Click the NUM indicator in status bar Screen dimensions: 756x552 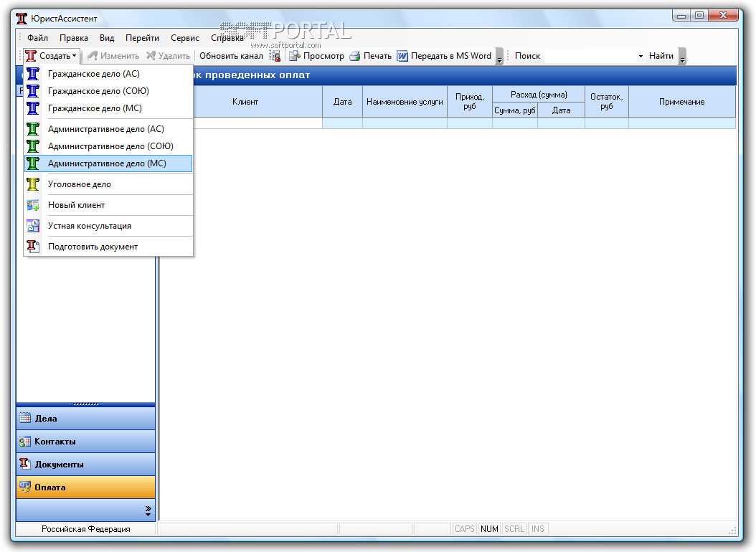[x=489, y=529]
